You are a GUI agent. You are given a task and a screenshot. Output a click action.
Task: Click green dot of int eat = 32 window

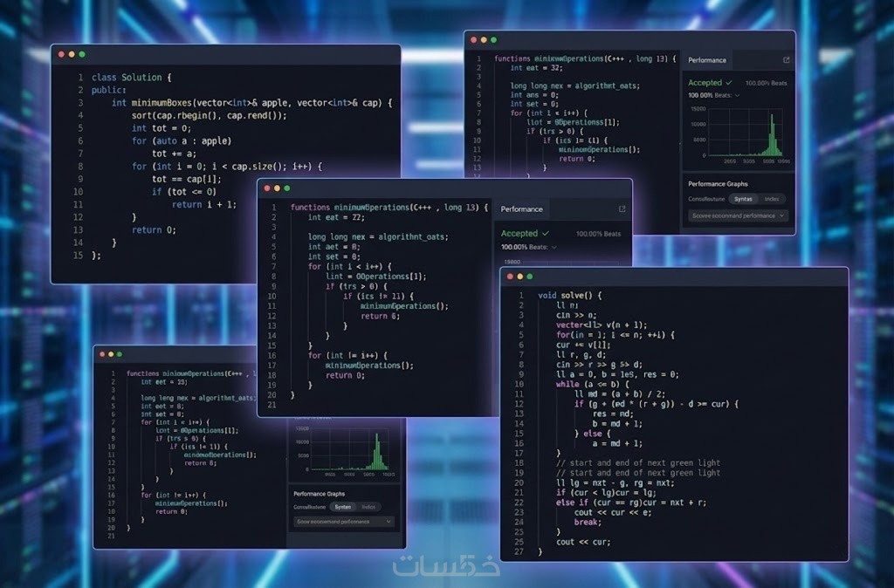pos(494,40)
